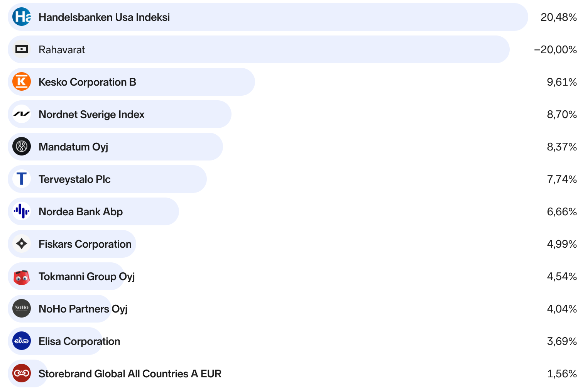This screenshot has width=578, height=392.
Task: Click the blue Elisa logo icon
Action: pyautogui.click(x=22, y=341)
